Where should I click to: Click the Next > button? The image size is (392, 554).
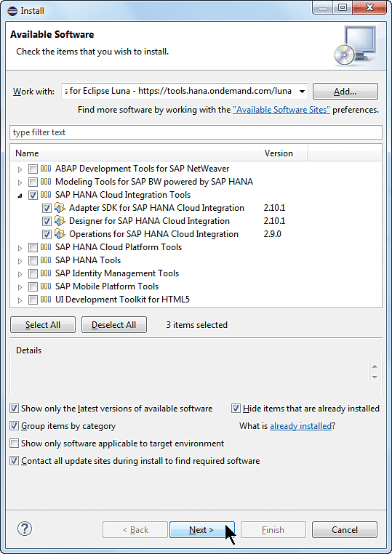(202, 529)
